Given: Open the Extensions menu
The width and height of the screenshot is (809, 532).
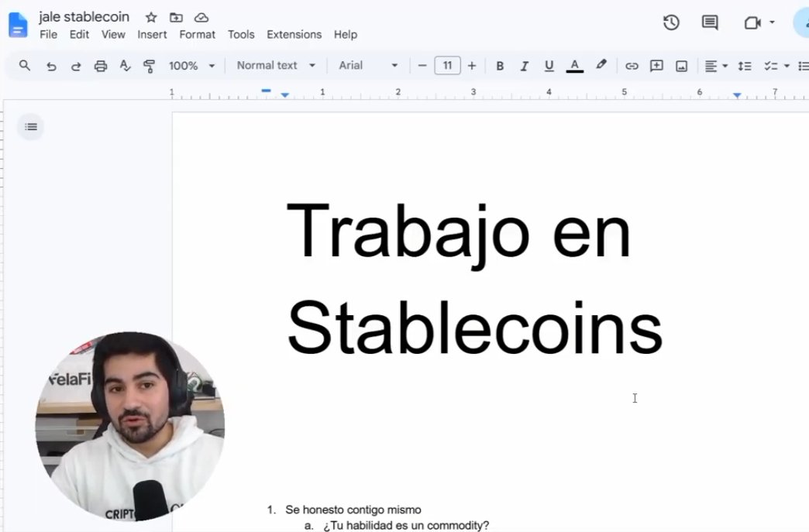Looking at the screenshot, I should tap(294, 35).
